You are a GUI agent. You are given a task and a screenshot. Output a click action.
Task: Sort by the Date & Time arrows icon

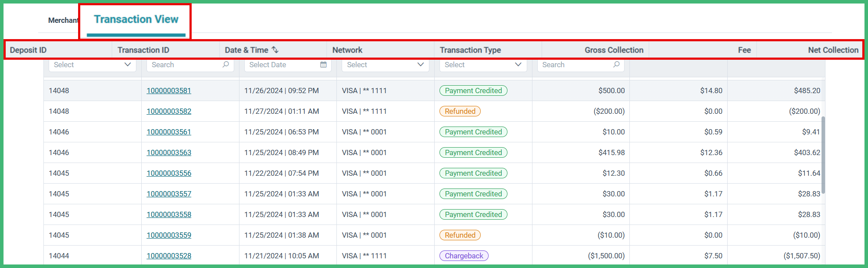tap(275, 50)
